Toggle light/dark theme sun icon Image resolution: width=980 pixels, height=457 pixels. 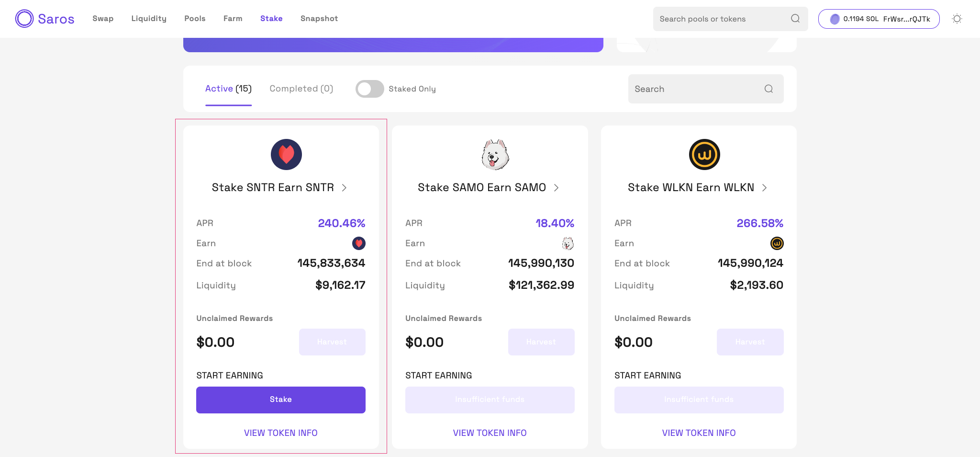point(957,19)
